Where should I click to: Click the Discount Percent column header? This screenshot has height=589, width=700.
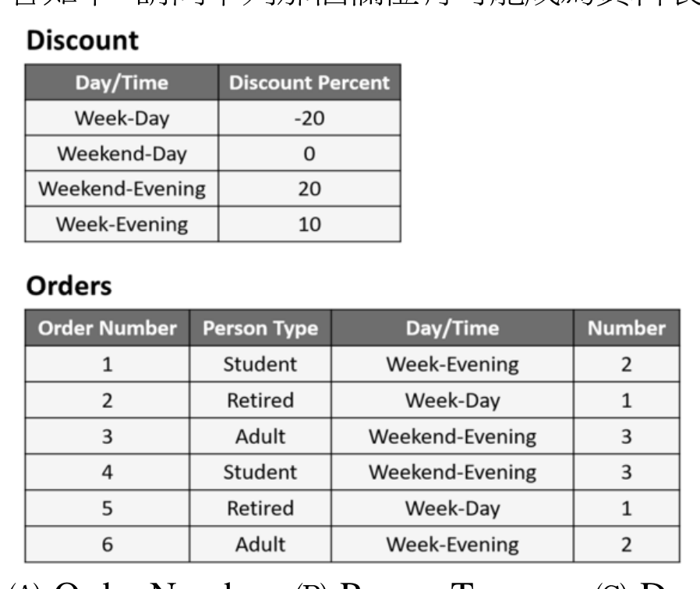coord(309,83)
